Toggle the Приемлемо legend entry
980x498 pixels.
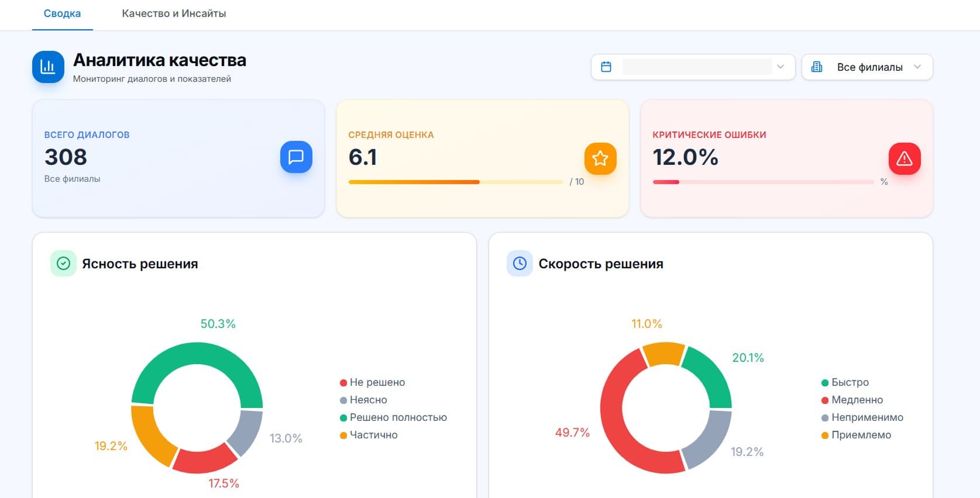click(856, 435)
